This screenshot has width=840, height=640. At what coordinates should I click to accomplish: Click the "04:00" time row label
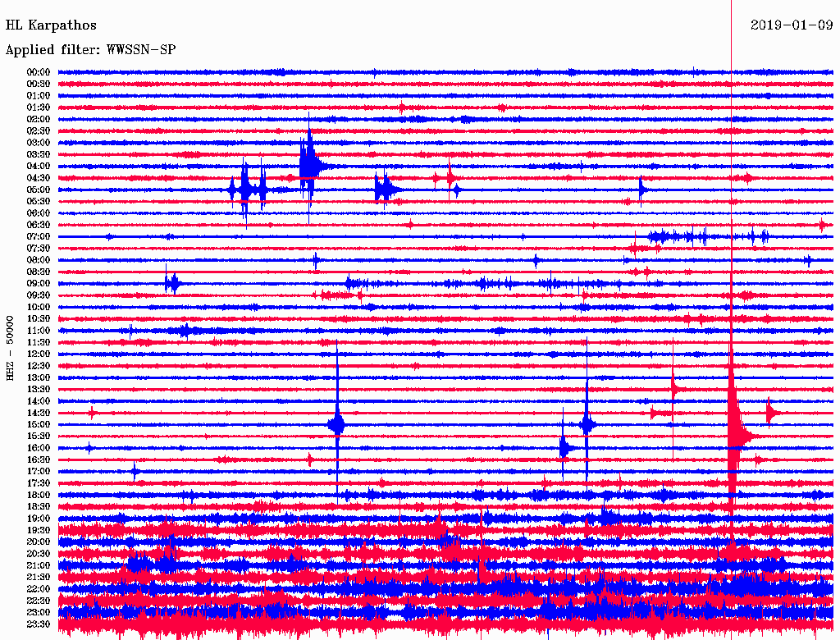(x=39, y=167)
